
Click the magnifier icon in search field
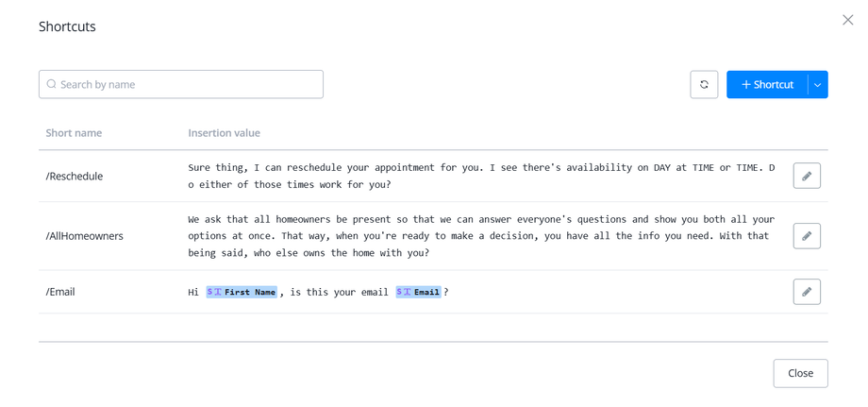pos(52,85)
